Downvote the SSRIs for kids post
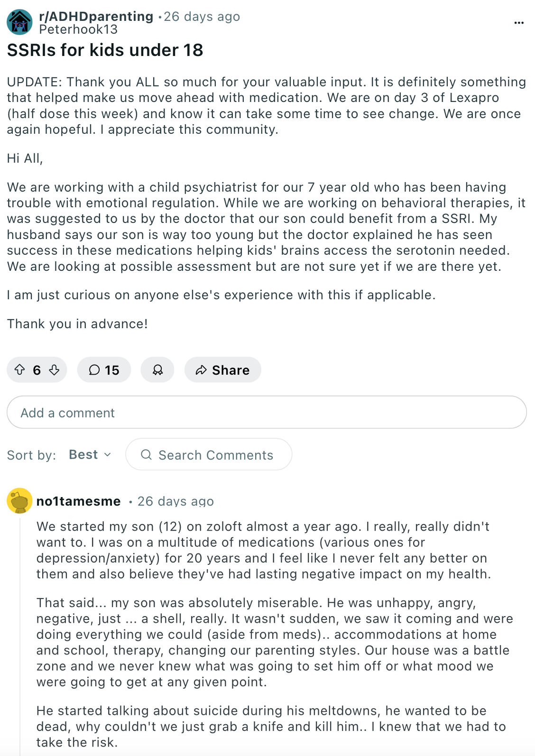 55,370
